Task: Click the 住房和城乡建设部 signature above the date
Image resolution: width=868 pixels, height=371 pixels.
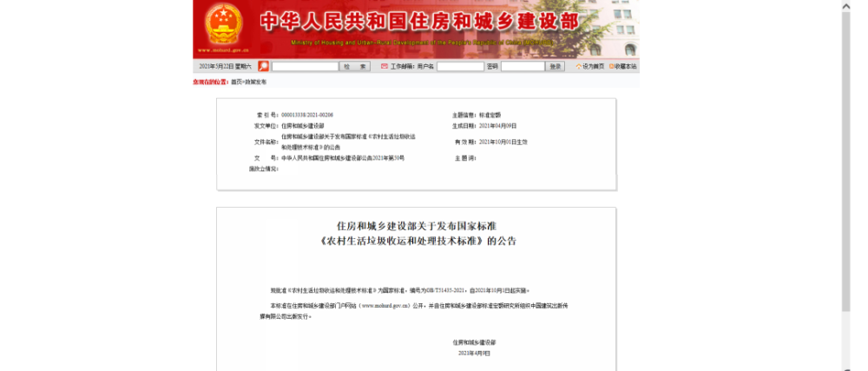Action: [x=475, y=342]
